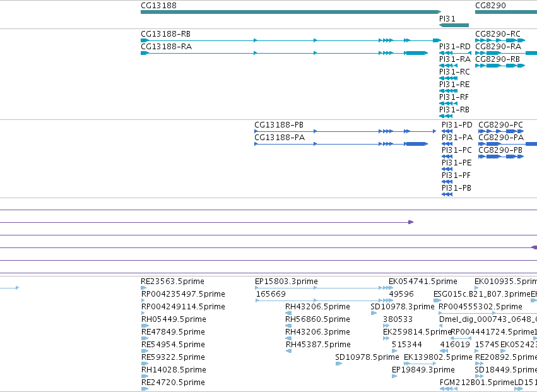Select the PI31-RE transcript label
This screenshot has height=392, width=537.
coord(454,85)
